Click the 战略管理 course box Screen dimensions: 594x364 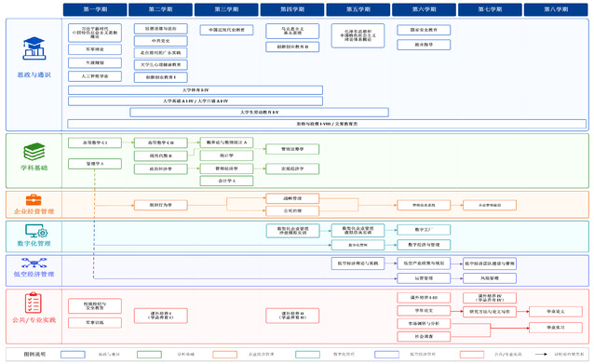point(292,198)
